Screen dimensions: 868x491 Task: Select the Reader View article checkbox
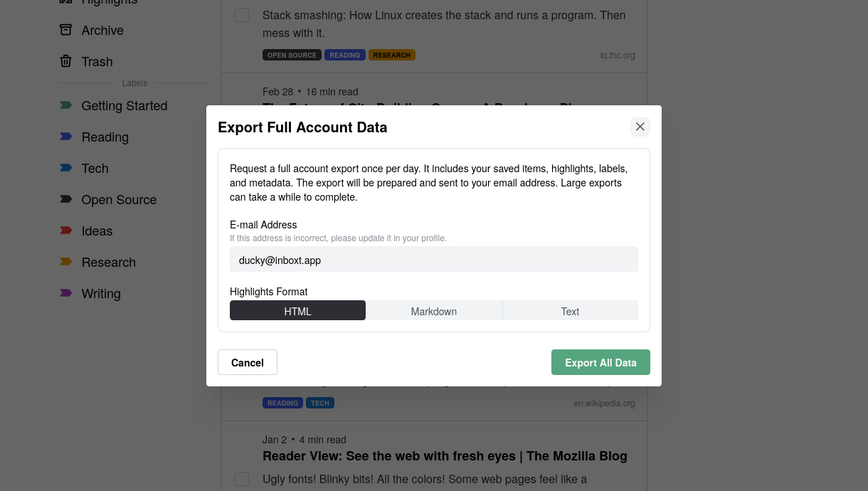pos(242,479)
